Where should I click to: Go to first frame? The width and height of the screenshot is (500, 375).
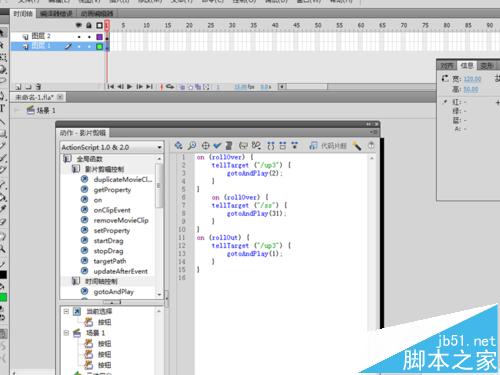point(111,87)
